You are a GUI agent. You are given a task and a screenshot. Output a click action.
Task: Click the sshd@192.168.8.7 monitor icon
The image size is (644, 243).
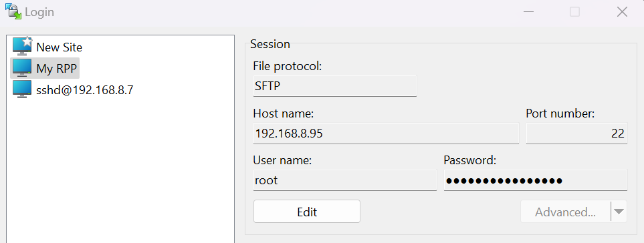point(22,89)
